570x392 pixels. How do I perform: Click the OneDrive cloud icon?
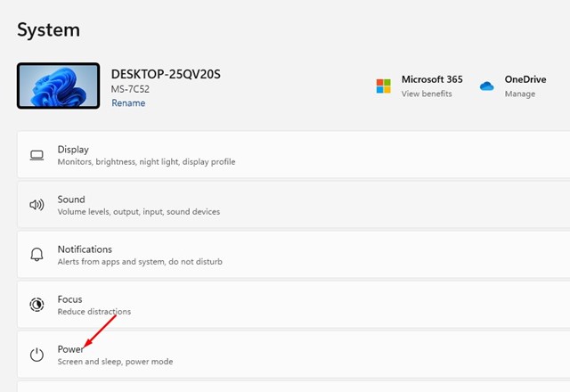[486, 86]
